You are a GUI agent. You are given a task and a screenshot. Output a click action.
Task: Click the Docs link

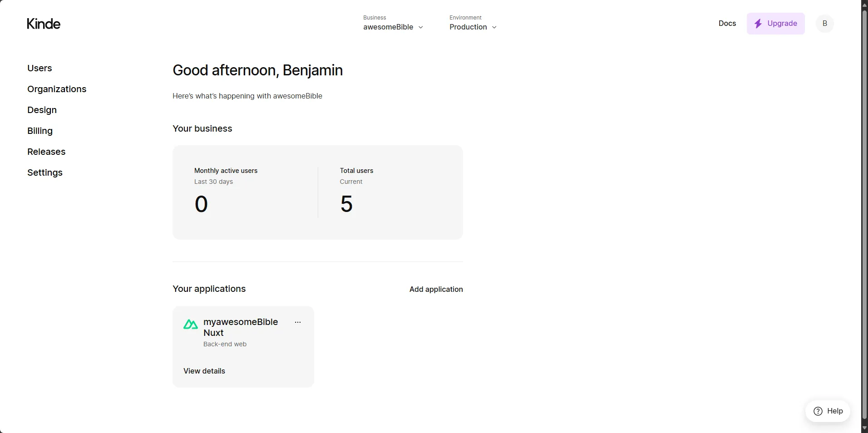pos(727,24)
